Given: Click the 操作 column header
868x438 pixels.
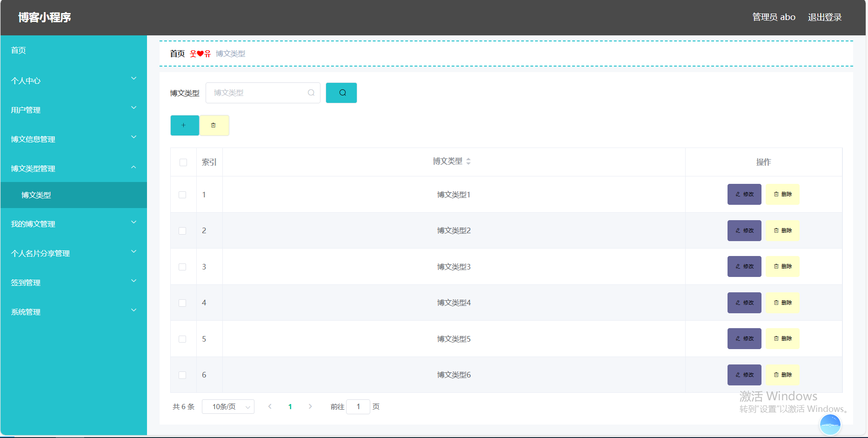Looking at the screenshot, I should point(763,162).
